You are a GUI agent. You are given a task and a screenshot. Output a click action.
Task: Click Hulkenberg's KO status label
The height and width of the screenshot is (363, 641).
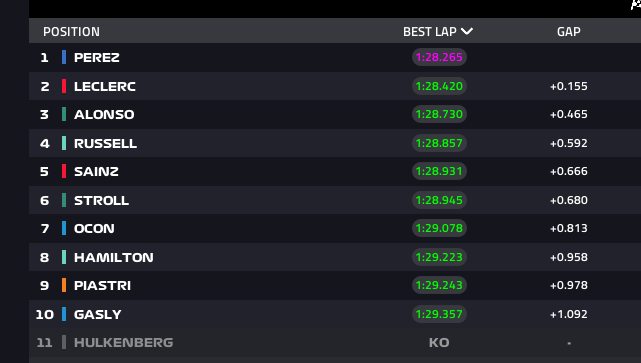coord(439,343)
